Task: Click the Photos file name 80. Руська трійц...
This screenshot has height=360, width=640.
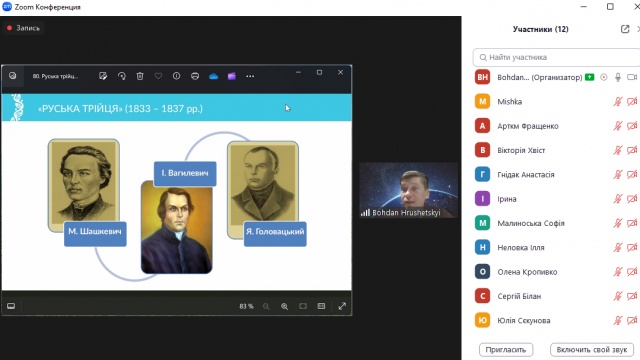Action: [x=55, y=76]
